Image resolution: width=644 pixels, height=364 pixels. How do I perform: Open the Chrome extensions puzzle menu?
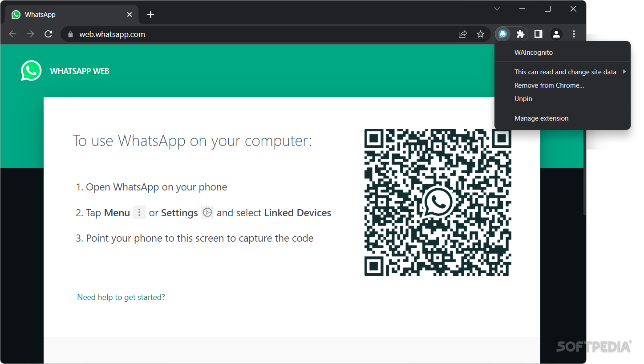coord(520,34)
